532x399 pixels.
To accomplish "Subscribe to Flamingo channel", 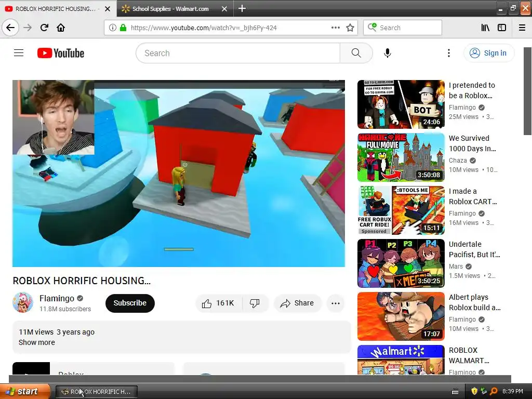I will click(x=130, y=303).
